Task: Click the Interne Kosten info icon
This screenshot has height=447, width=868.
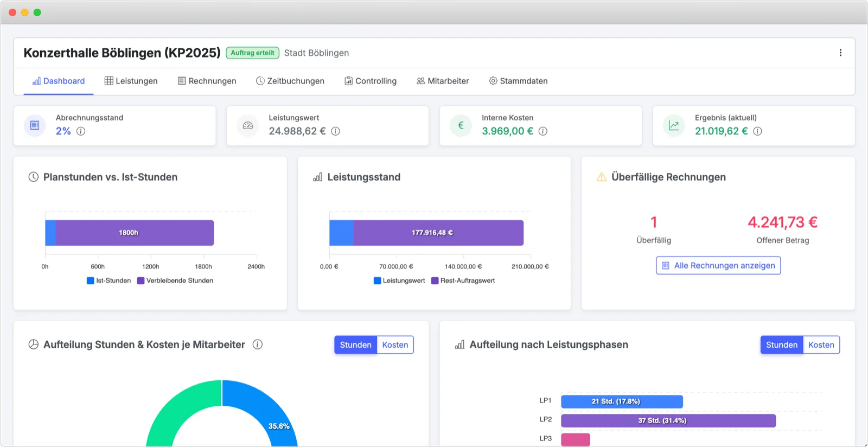Action: point(542,131)
